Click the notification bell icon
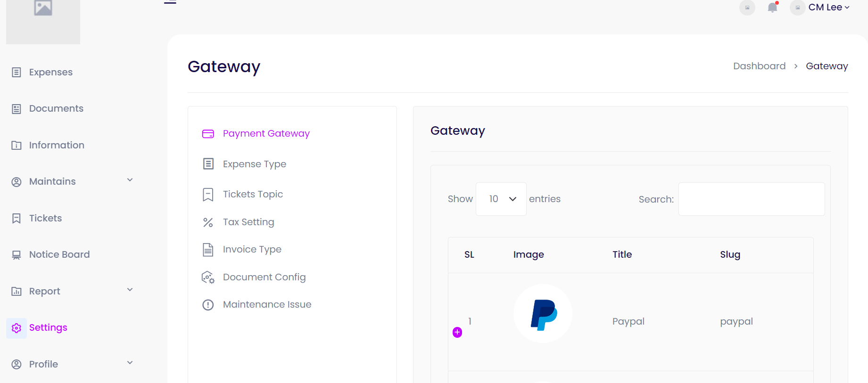The height and width of the screenshot is (383, 868). coord(772,8)
